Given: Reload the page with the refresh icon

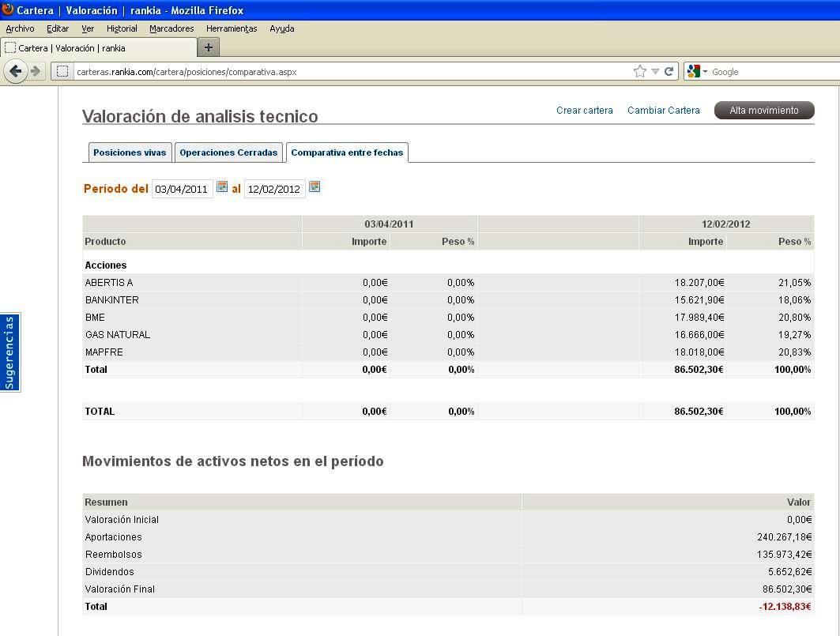Looking at the screenshot, I should [669, 71].
